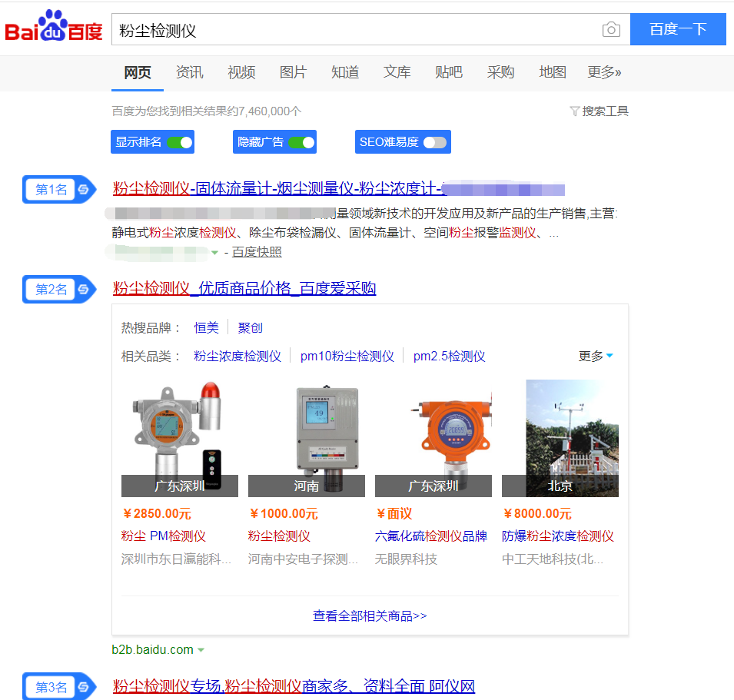
Task: Expand 更多 related categories dropdown
Action: pos(596,356)
